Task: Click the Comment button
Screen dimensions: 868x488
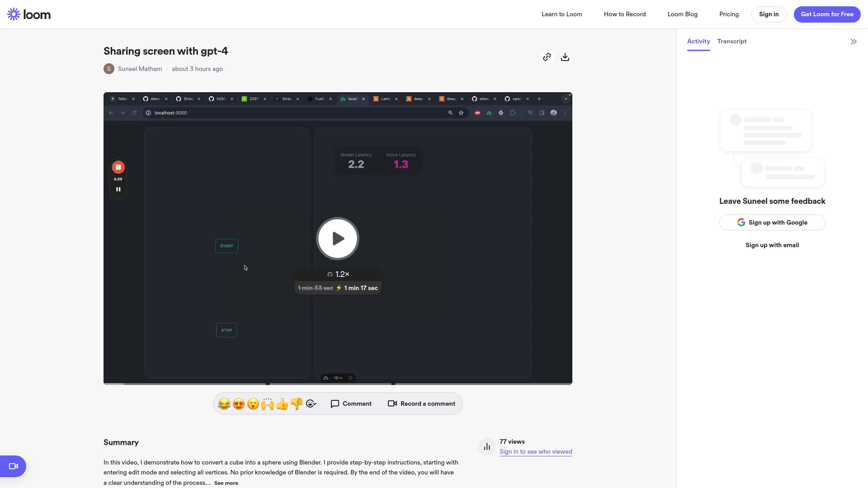Action: 351,404
